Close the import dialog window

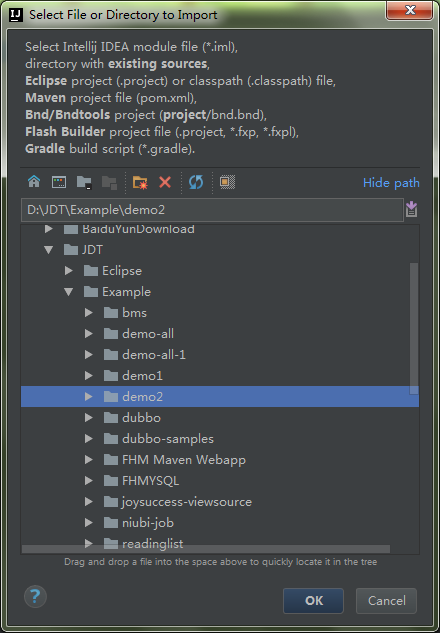(x=410, y=10)
